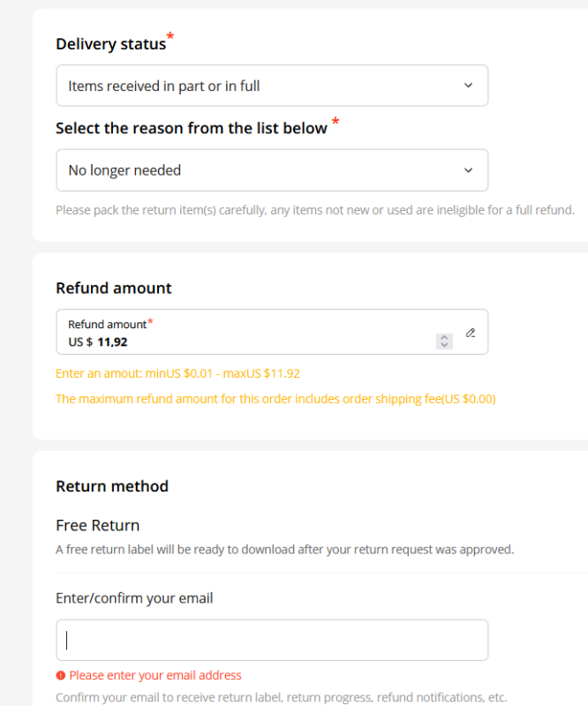Image resolution: width=588 pixels, height=706 pixels.
Task: Decrease refund amount with the down arrow
Action: pyautogui.click(x=444, y=345)
